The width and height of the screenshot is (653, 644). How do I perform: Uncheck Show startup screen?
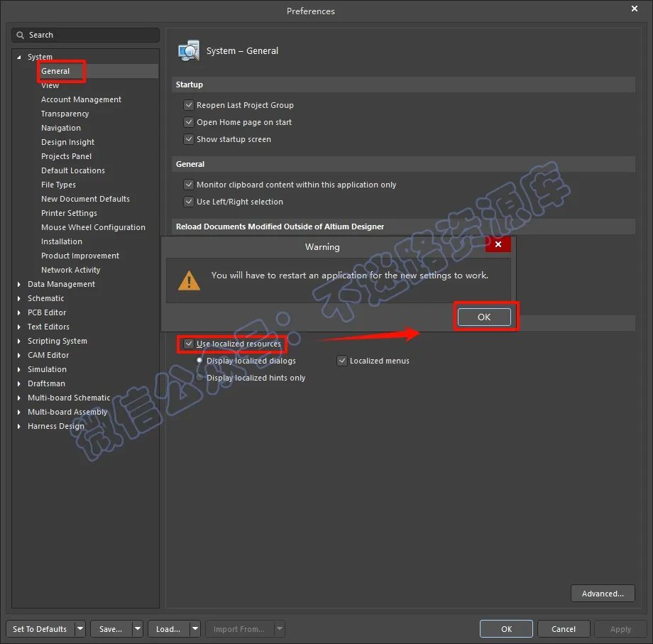(189, 139)
